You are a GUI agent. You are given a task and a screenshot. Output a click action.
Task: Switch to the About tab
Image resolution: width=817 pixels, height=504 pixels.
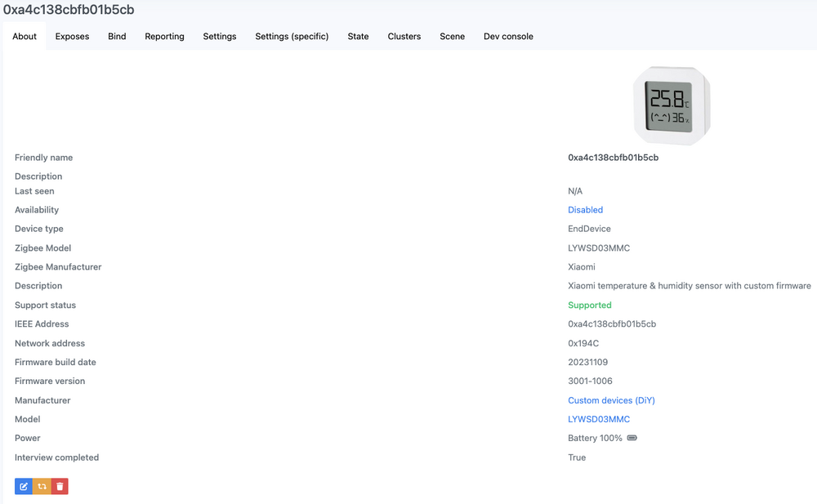[25, 37]
